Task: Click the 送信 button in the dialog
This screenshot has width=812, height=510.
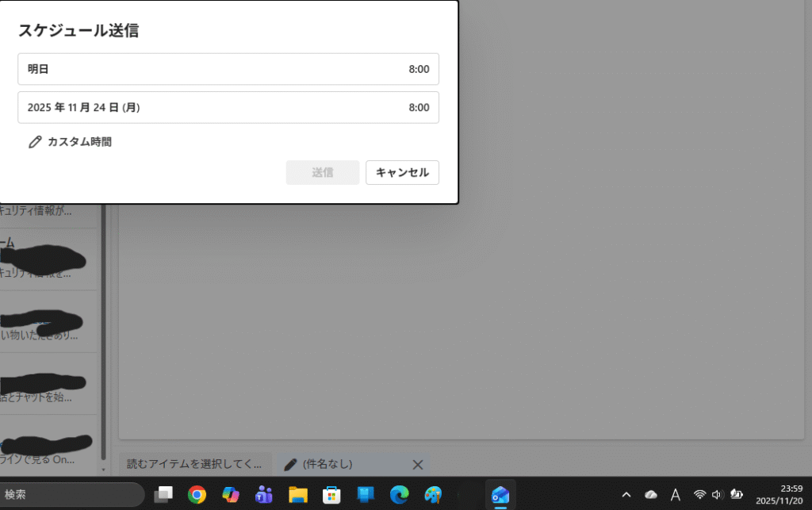Action: [x=323, y=172]
